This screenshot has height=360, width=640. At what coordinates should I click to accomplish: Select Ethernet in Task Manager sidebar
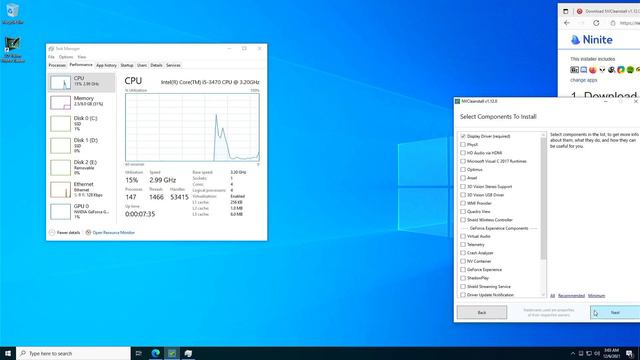(81, 190)
